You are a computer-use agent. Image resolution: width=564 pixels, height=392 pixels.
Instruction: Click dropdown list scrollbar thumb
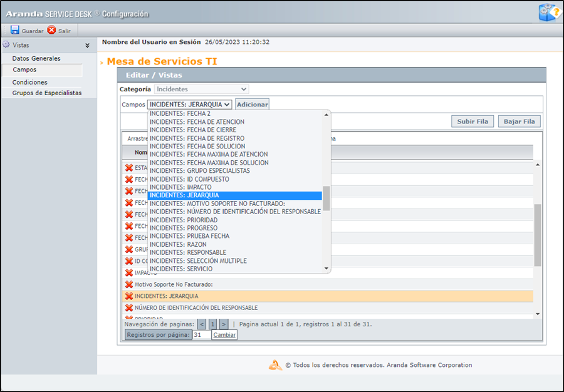point(326,199)
